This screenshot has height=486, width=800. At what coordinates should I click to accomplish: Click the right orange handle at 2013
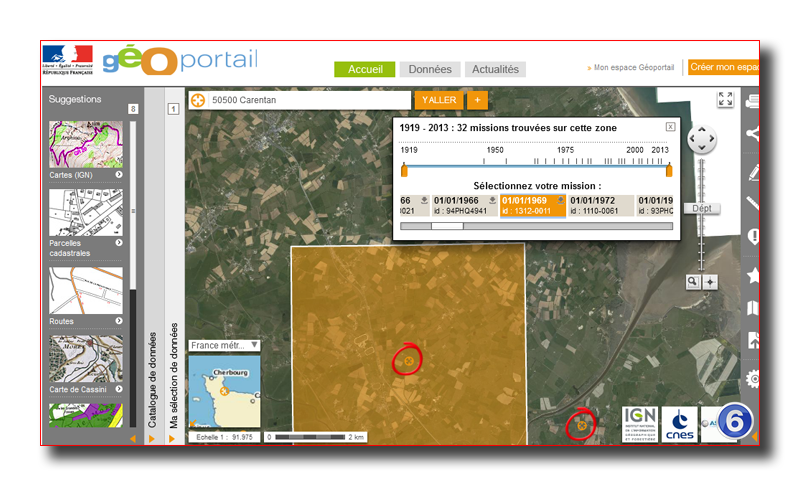669,170
